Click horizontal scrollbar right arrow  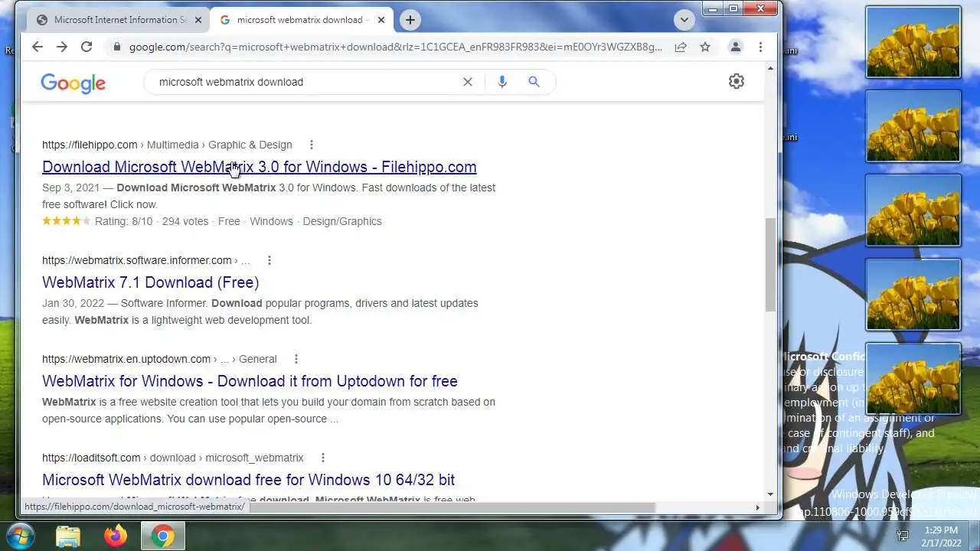coord(758,507)
